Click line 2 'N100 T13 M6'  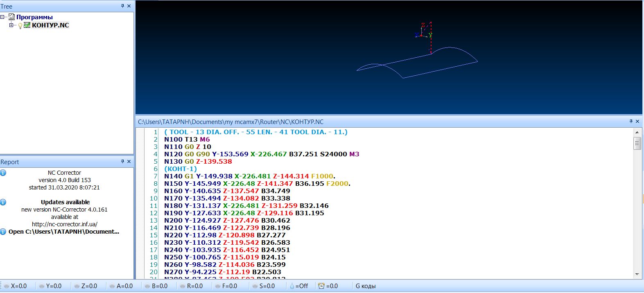pyautogui.click(x=187, y=140)
